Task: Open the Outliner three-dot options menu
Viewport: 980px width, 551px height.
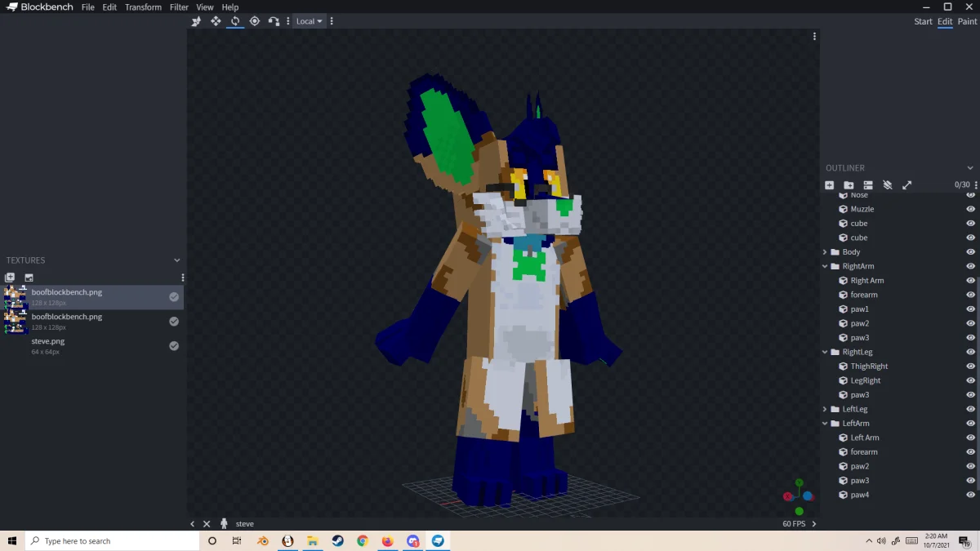Action: (976, 185)
